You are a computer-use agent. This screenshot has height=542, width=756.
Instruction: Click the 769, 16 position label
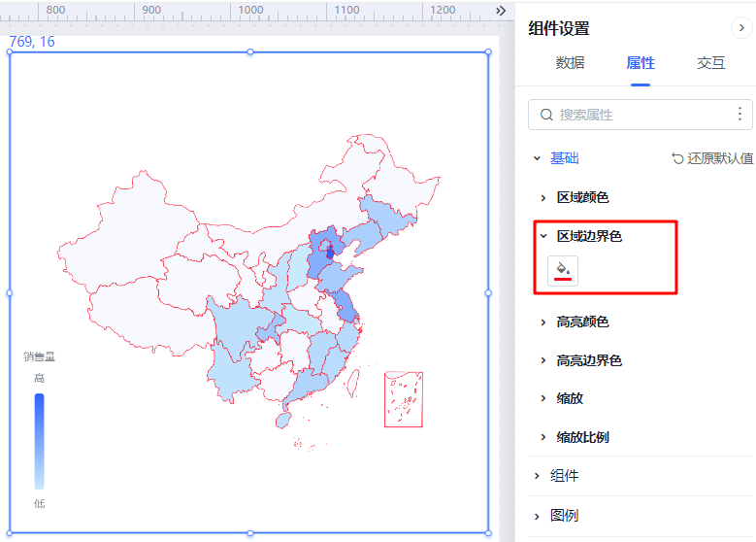[32, 42]
